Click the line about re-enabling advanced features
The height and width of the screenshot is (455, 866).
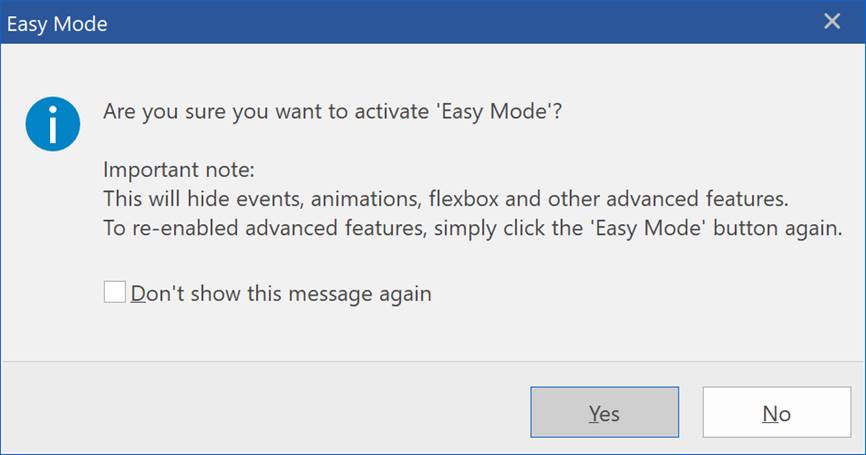[x=473, y=228]
